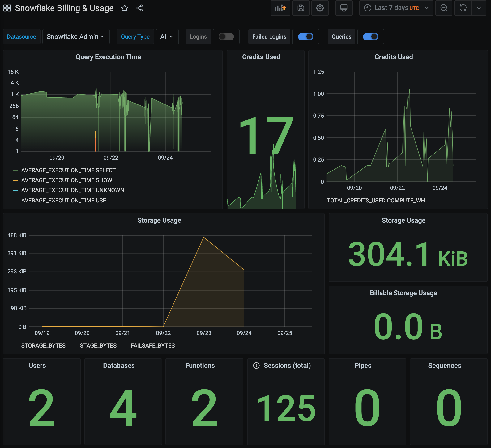Click the Sessions (total) info icon
The width and height of the screenshot is (491, 448).
click(x=256, y=366)
